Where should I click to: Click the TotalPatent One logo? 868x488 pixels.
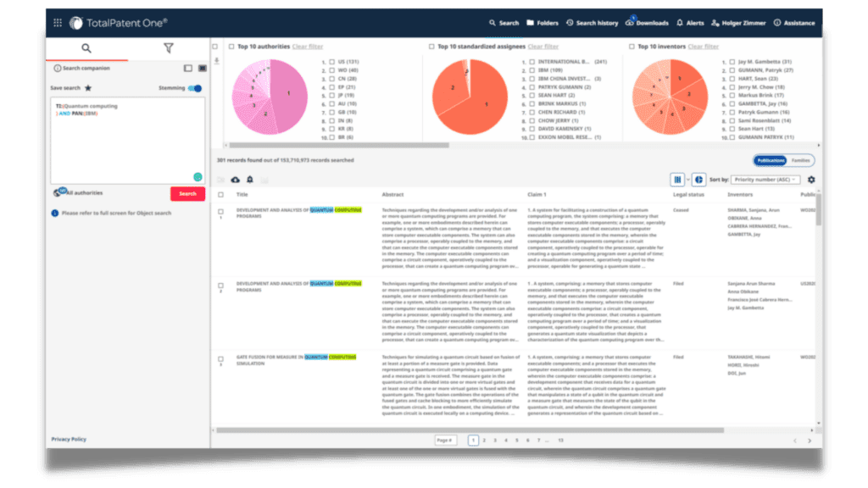(x=119, y=23)
